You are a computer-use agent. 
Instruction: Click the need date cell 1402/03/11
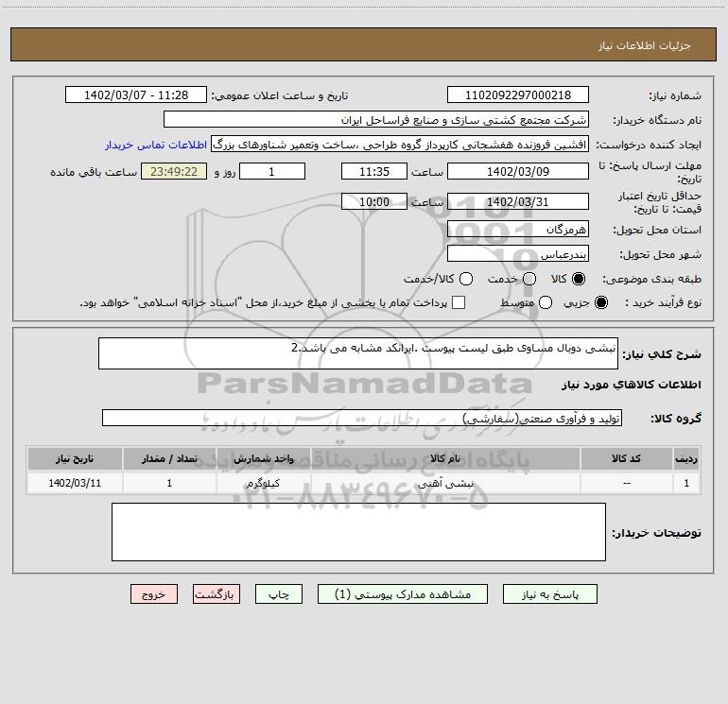coord(75,483)
